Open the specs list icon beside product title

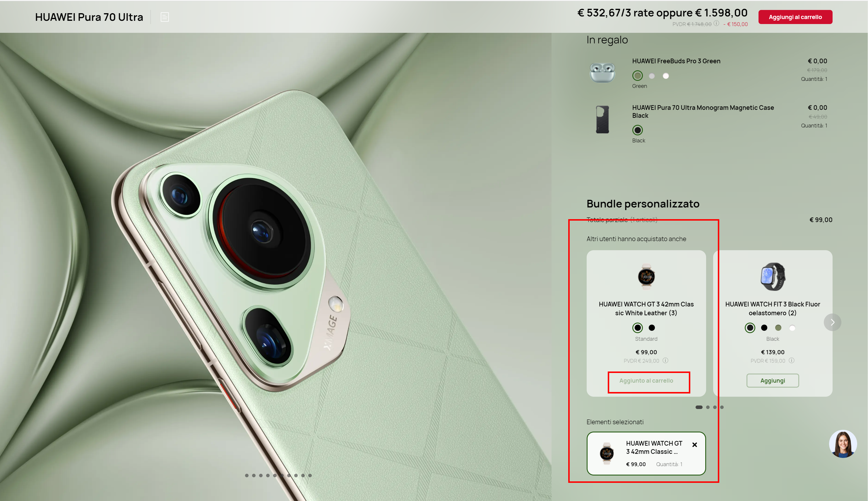point(165,17)
